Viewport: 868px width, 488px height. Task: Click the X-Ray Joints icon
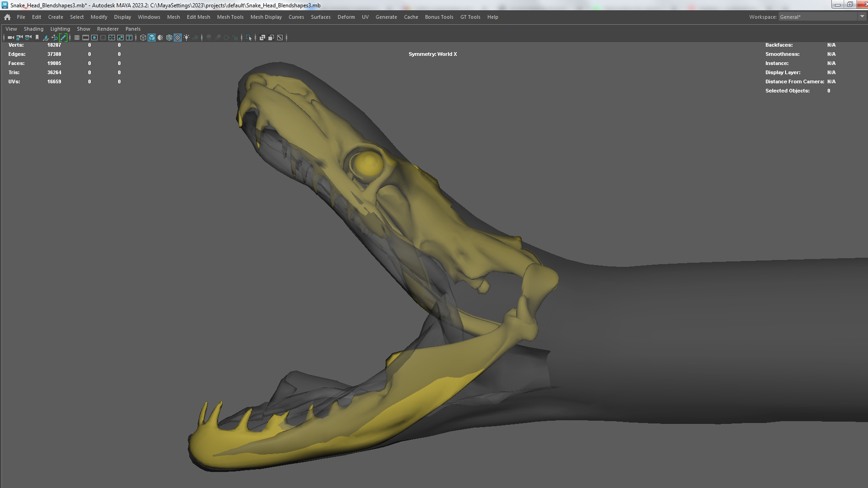280,38
